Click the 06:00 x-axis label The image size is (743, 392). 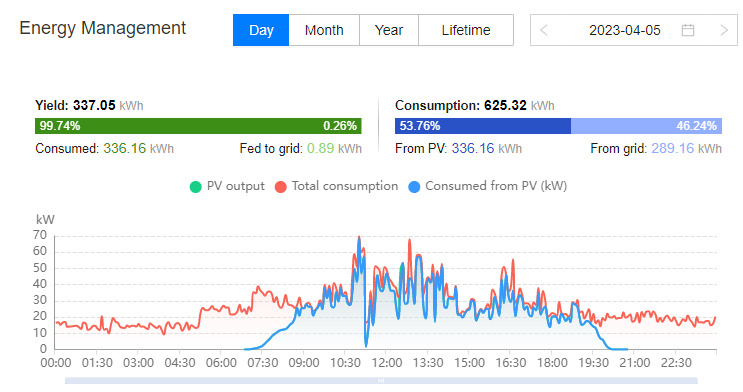coord(221,363)
